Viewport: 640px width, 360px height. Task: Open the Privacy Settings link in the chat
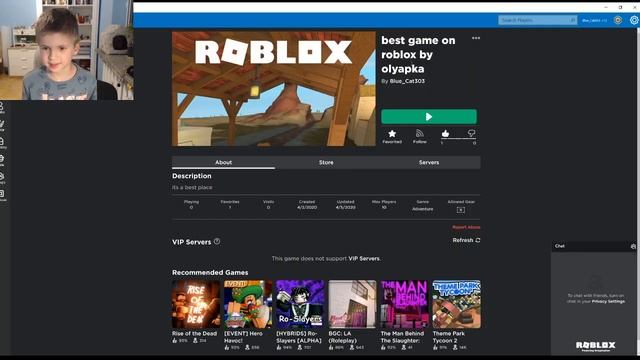click(x=608, y=302)
